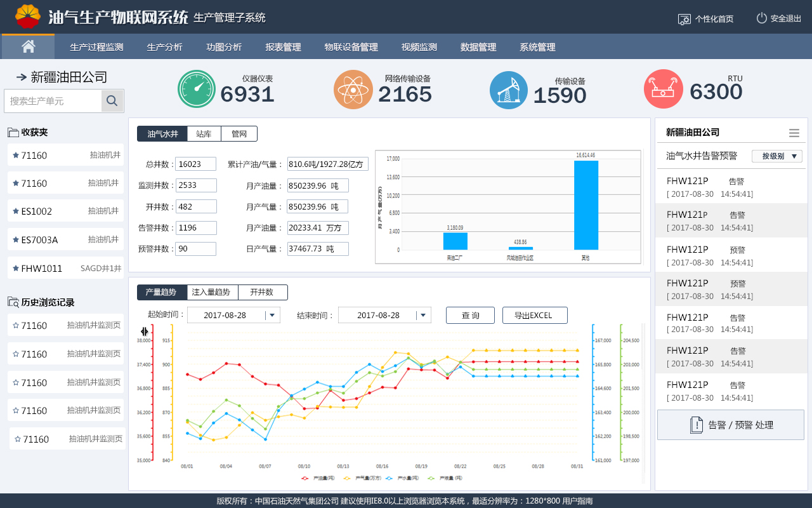The height and width of the screenshot is (508, 812).
Task: Open the 生产过程监测 menu
Action: click(x=96, y=47)
